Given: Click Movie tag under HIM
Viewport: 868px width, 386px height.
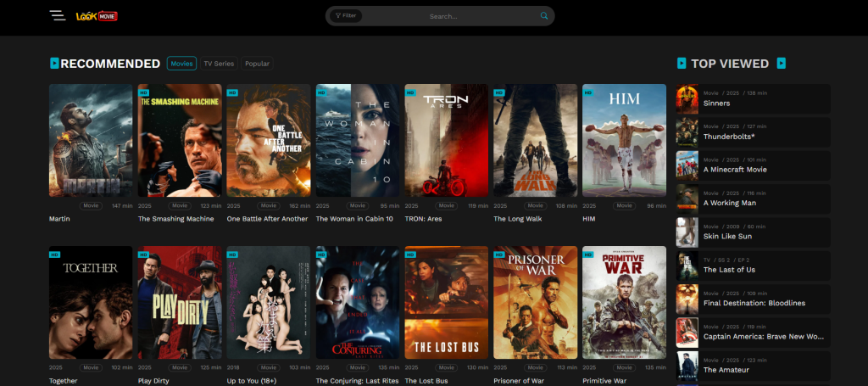Looking at the screenshot, I should (625, 205).
